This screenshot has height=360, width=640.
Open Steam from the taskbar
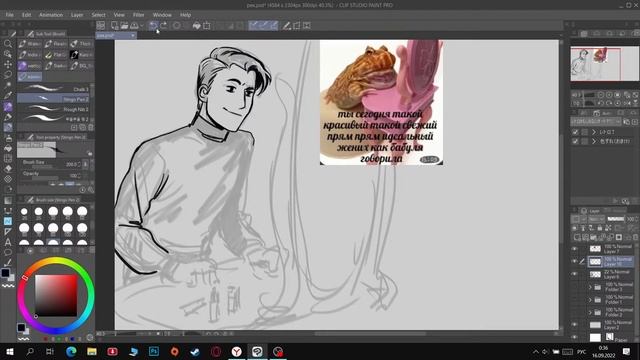[x=195, y=351]
